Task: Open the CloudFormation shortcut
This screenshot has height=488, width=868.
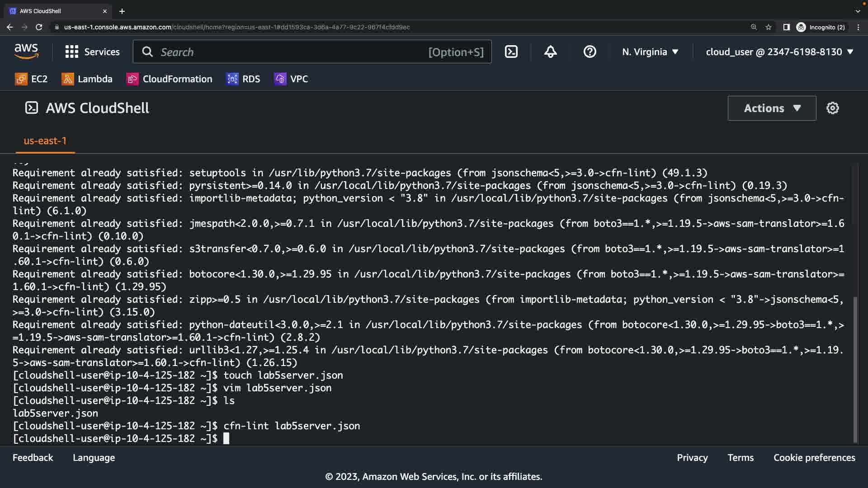Action: [x=169, y=79]
